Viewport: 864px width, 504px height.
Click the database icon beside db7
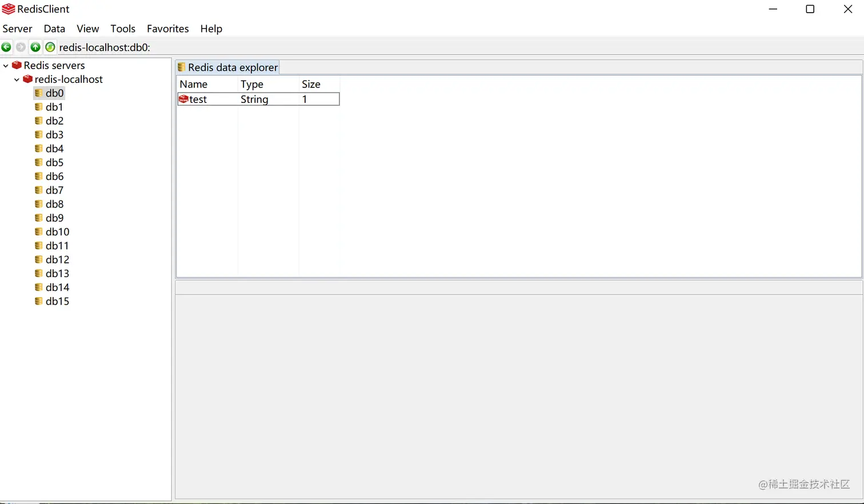(39, 190)
